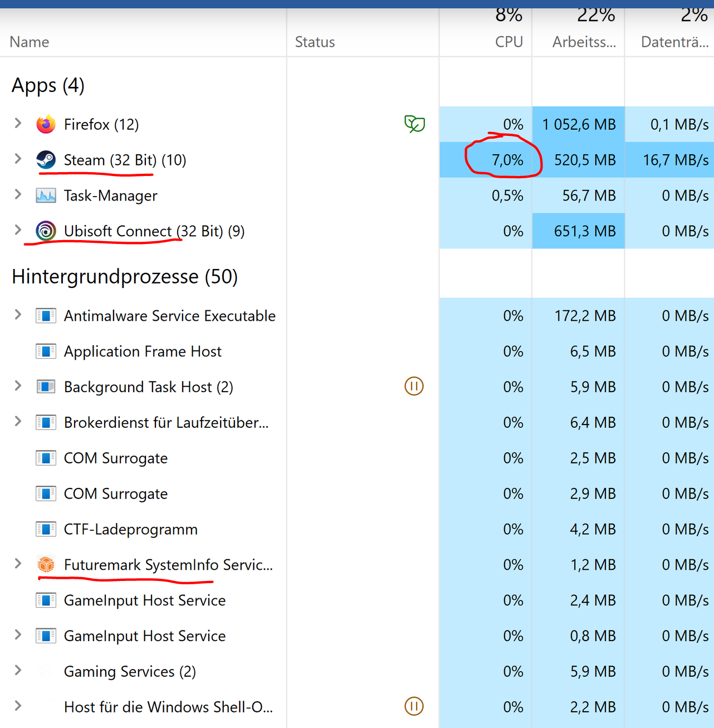714x728 pixels.
Task: Expand the Gaming Services (2) group
Action: 18,670
